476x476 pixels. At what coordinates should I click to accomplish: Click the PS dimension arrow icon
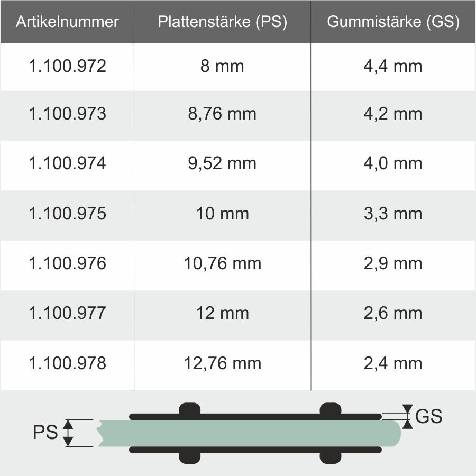point(68,433)
